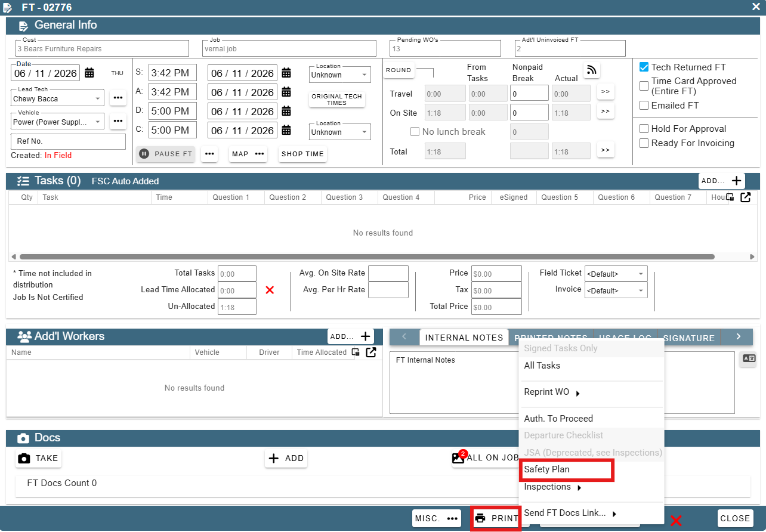
Task: Click the ROUND button
Action: pyautogui.click(x=399, y=70)
